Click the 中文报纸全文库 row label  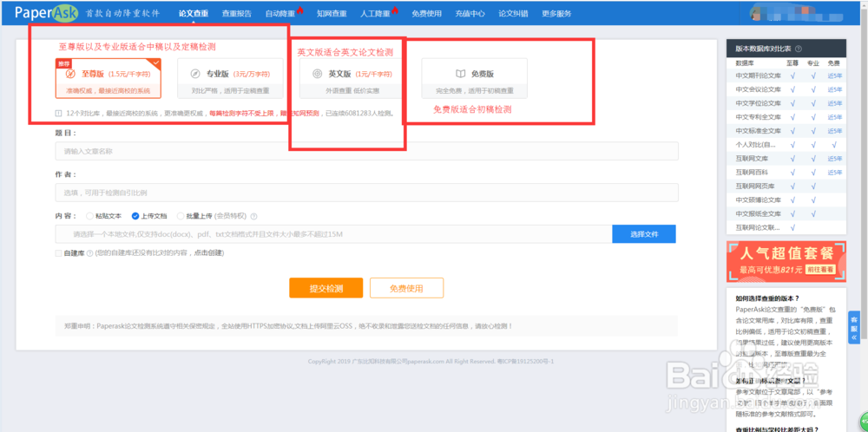click(x=758, y=214)
